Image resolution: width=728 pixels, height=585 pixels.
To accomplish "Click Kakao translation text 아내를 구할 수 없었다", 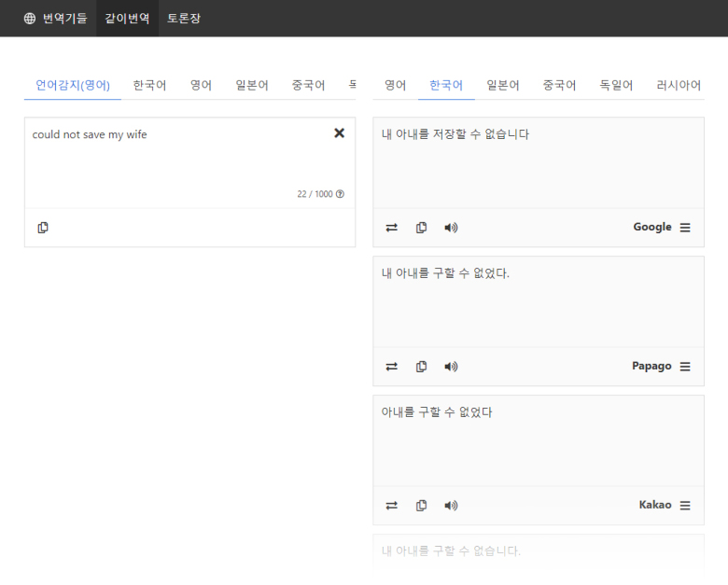I will point(437,411).
